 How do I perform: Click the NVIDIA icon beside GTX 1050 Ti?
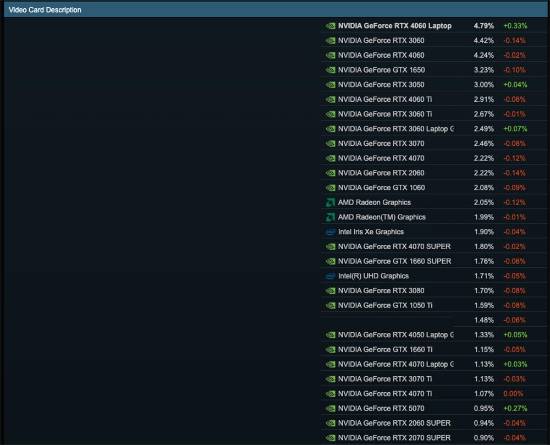point(330,306)
